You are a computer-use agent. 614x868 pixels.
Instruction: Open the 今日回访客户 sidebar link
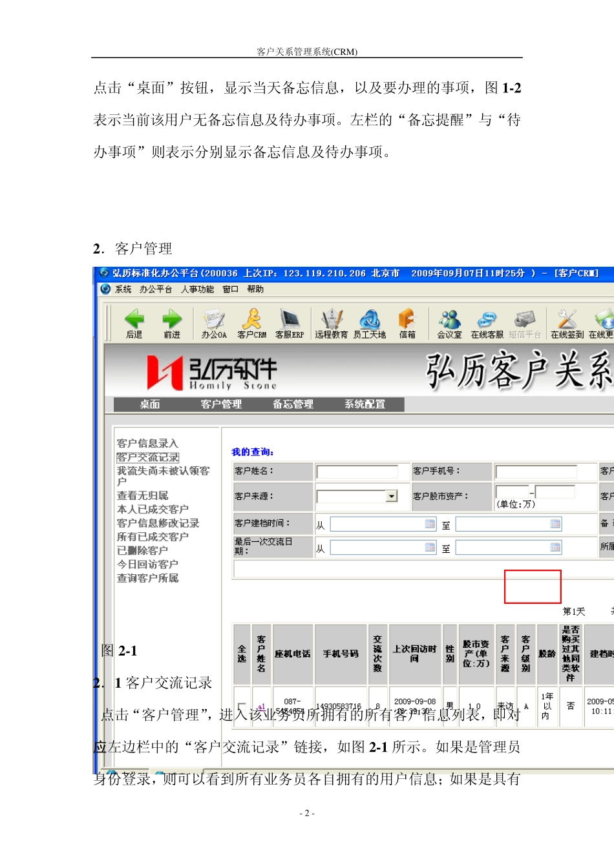(x=147, y=564)
